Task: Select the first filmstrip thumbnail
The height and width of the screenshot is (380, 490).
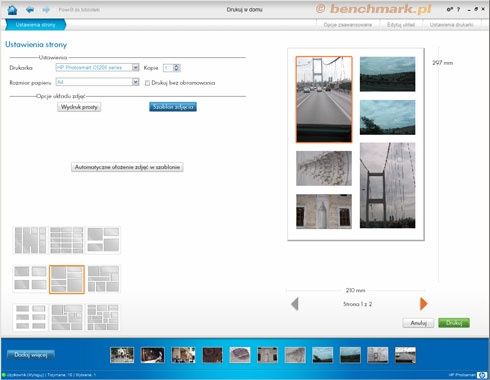Action: (x=122, y=355)
